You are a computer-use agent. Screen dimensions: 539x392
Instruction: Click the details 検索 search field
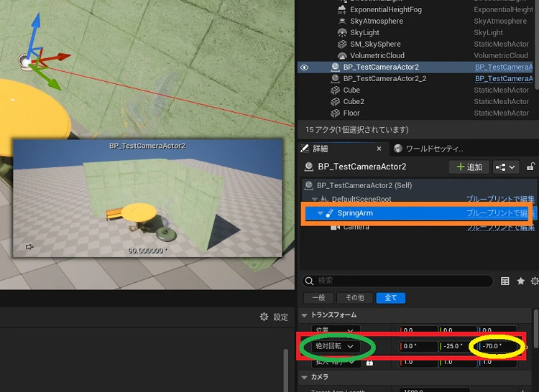pos(397,281)
